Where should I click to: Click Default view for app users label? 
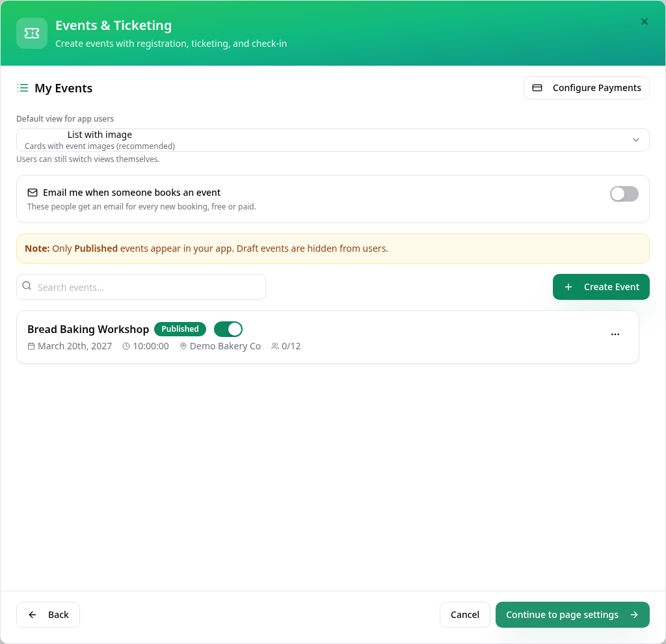tap(65, 119)
